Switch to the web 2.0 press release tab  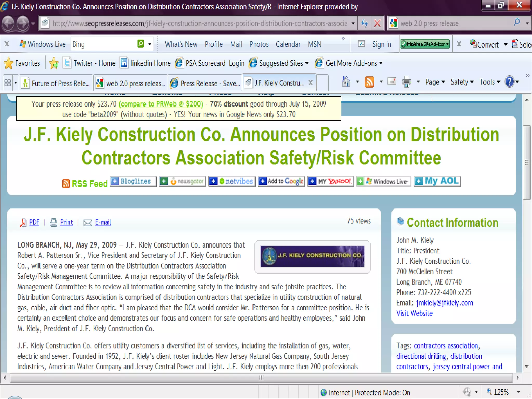point(131,83)
